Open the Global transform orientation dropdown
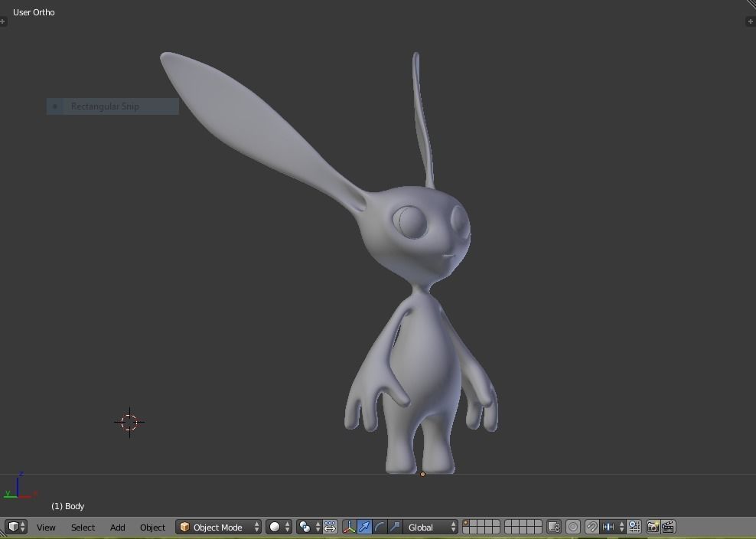This screenshot has width=756, height=539. click(431, 527)
